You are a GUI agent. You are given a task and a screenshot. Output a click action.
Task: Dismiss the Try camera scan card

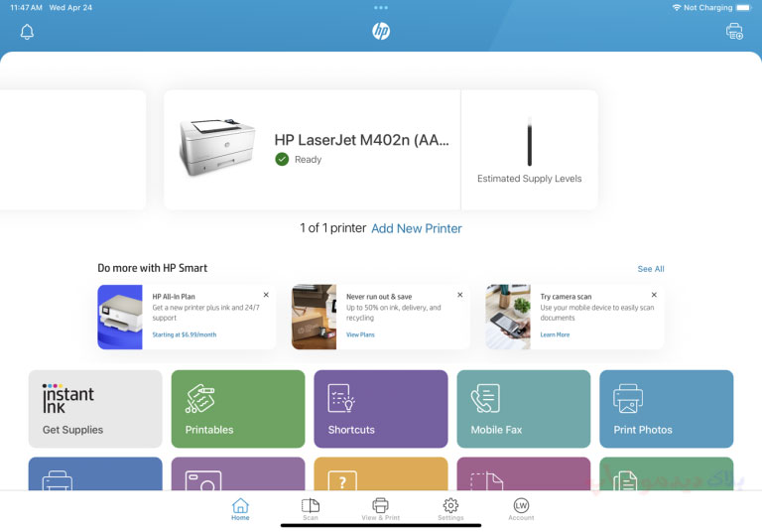[654, 295]
